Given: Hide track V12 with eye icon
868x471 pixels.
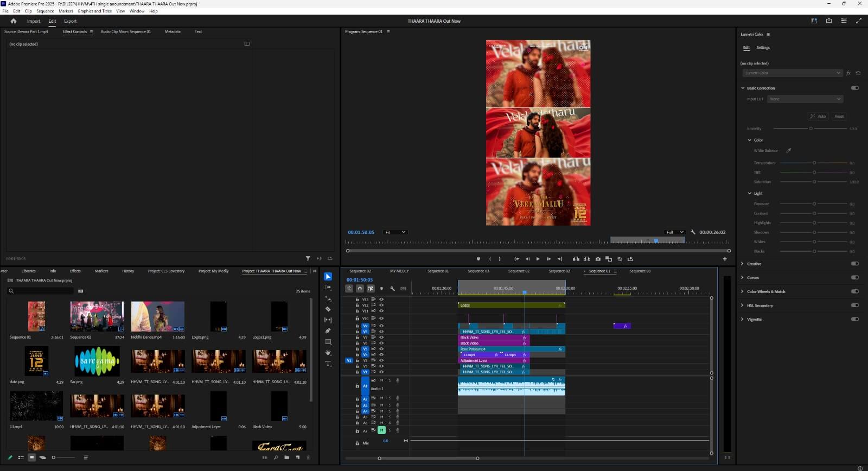Looking at the screenshot, I should [x=381, y=305].
